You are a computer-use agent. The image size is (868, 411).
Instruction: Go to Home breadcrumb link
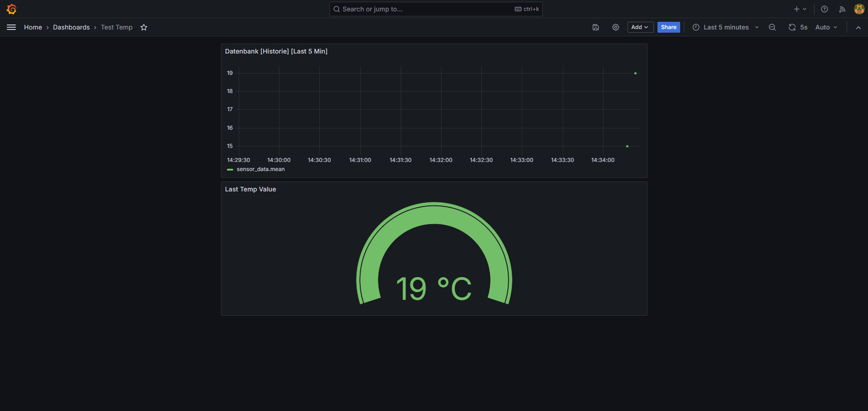pos(33,27)
